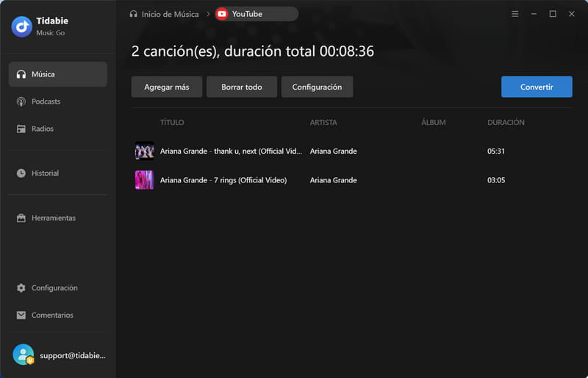Open Configuración in the sidebar
The height and width of the screenshot is (378, 588).
coord(58,288)
